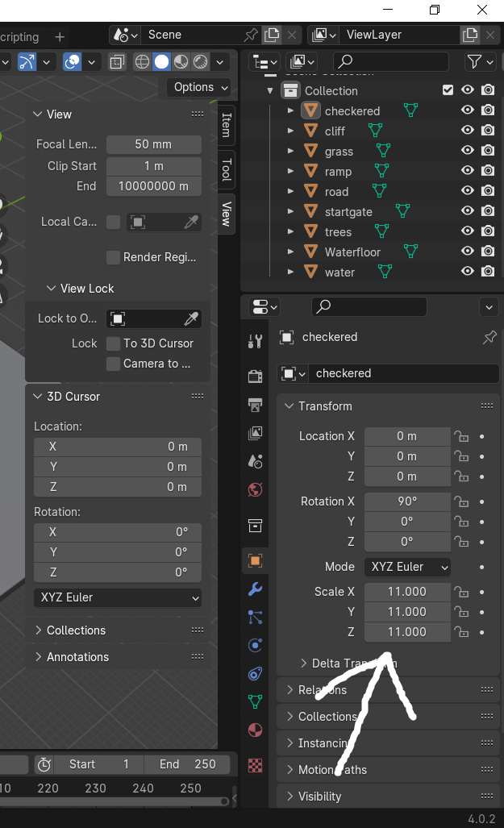Pin the Scene selector

coord(251,35)
